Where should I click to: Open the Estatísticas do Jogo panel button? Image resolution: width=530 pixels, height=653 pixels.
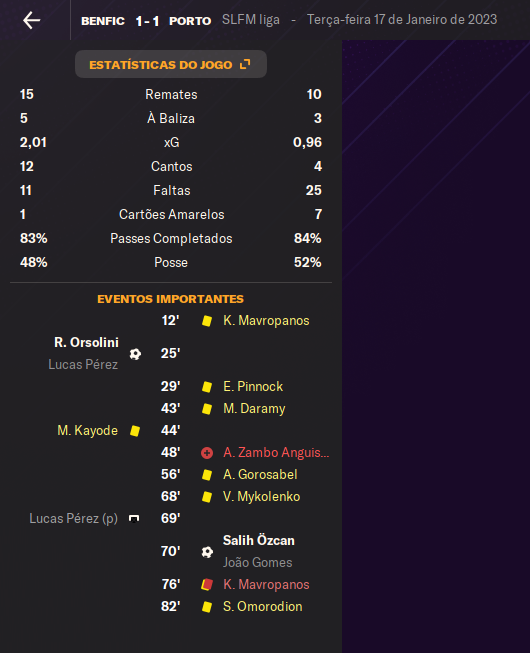click(171, 64)
